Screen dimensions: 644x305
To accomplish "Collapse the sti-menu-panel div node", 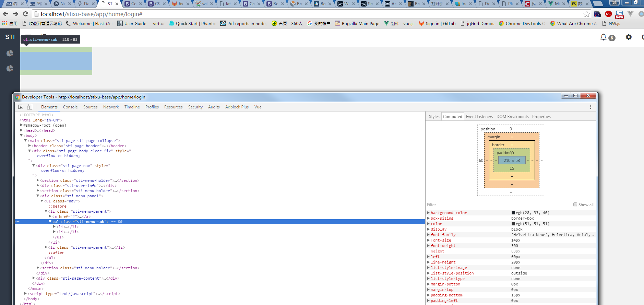I will (x=38, y=196).
